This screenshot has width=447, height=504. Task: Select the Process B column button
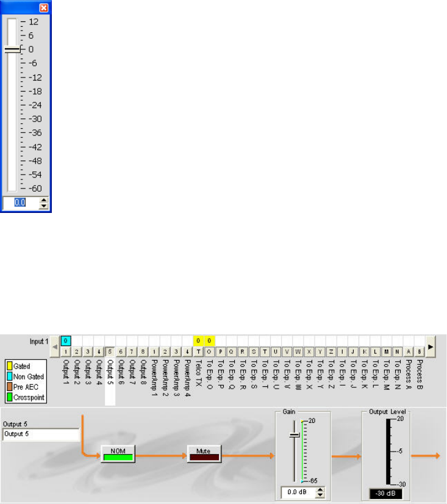(x=420, y=351)
